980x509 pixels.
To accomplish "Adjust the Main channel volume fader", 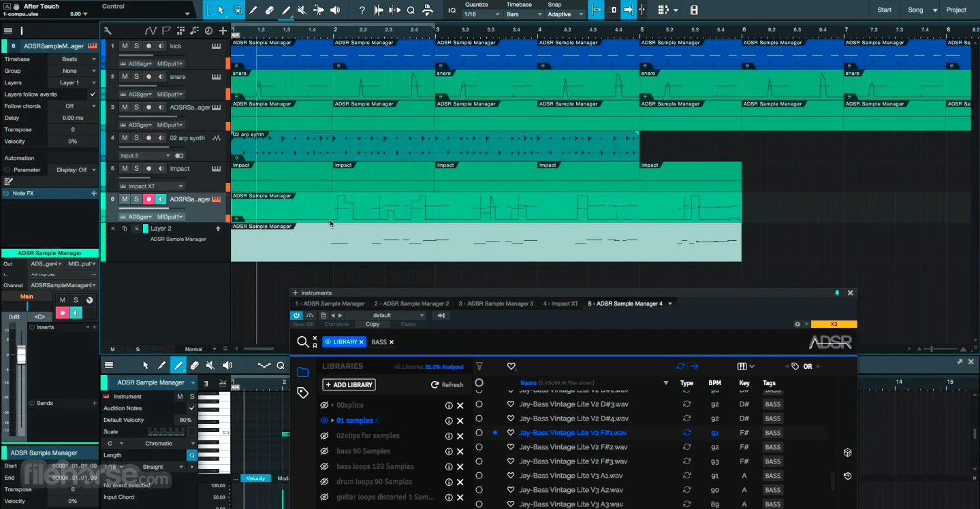I will [x=20, y=354].
